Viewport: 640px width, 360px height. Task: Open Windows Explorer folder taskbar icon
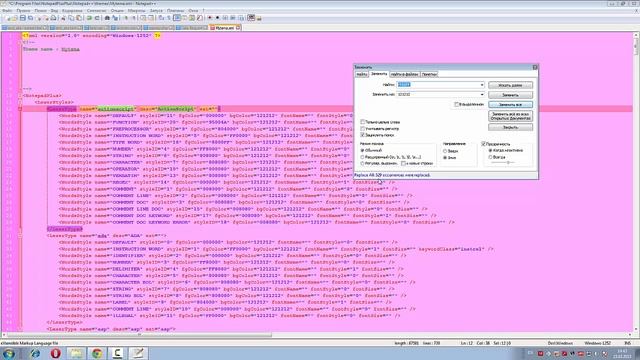click(x=76, y=353)
